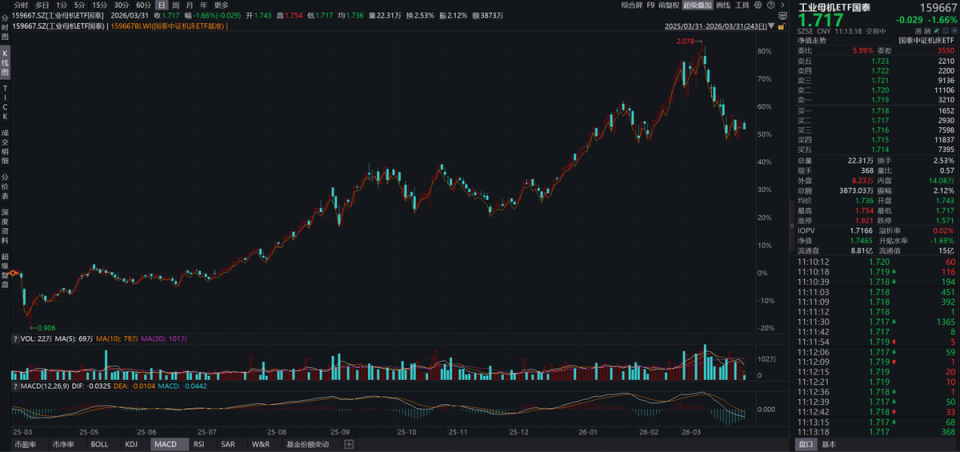Open the TICK view in left sidebar
The image size is (960, 452).
[5, 103]
